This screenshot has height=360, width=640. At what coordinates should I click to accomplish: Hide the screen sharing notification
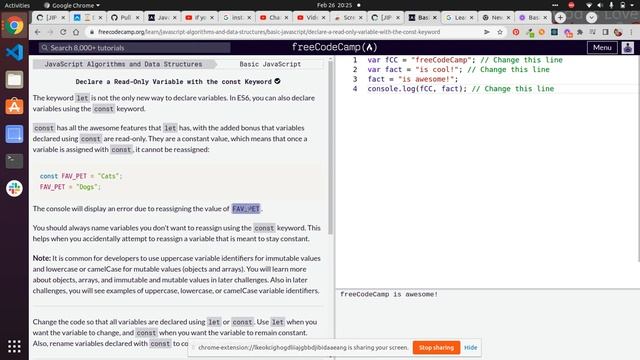click(471, 347)
